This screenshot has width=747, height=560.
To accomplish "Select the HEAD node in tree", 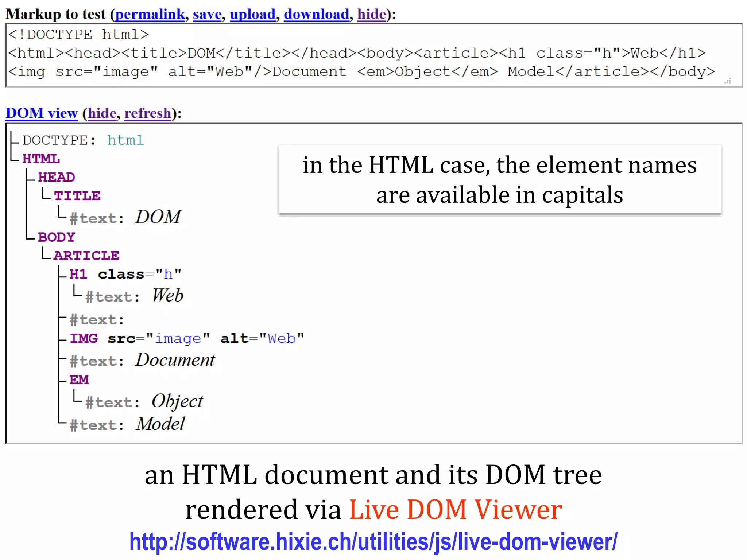I will click(57, 178).
